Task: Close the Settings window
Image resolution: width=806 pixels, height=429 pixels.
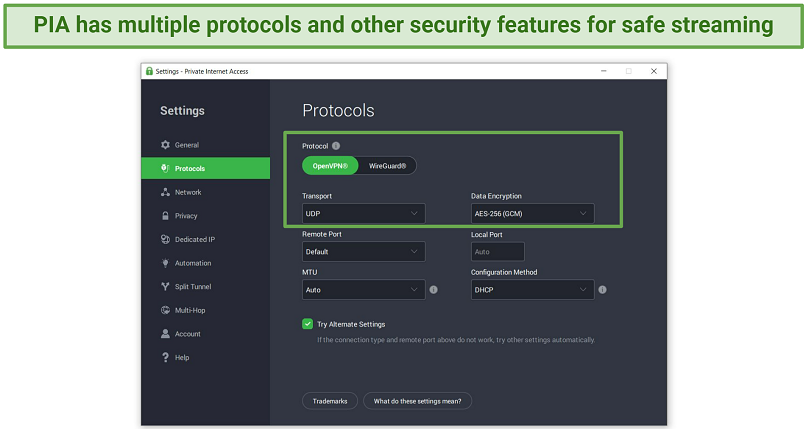Action: pyautogui.click(x=654, y=71)
